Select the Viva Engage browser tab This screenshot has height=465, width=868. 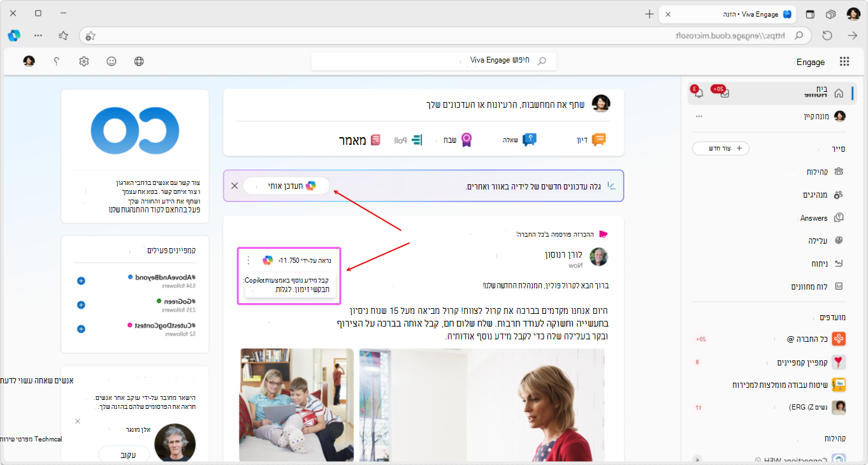[x=727, y=13]
